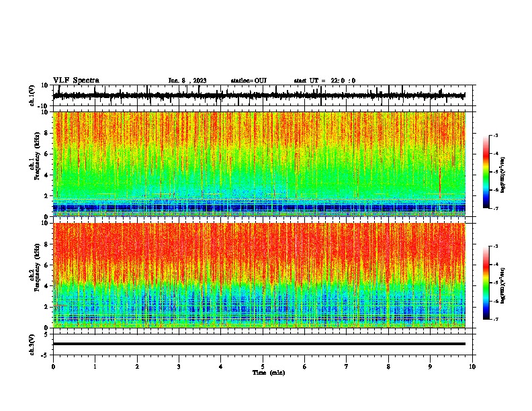This screenshot has width=532, height=411.
Task: Click the time axis tick label 7
Action: pos(347,367)
